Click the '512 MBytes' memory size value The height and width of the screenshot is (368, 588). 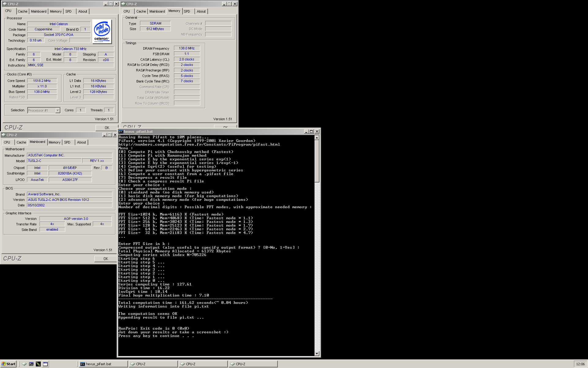[x=155, y=29]
